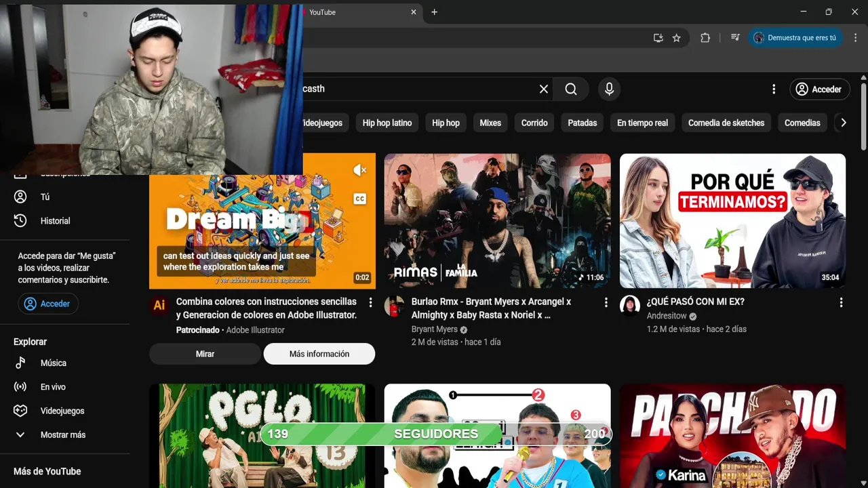Click the Adobe Illustrator Ai channel icon
Viewport: 868px width, 488px height.
pyautogui.click(x=159, y=305)
